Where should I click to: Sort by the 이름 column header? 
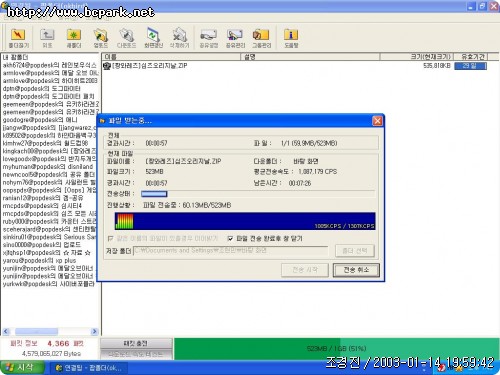[x=171, y=57]
